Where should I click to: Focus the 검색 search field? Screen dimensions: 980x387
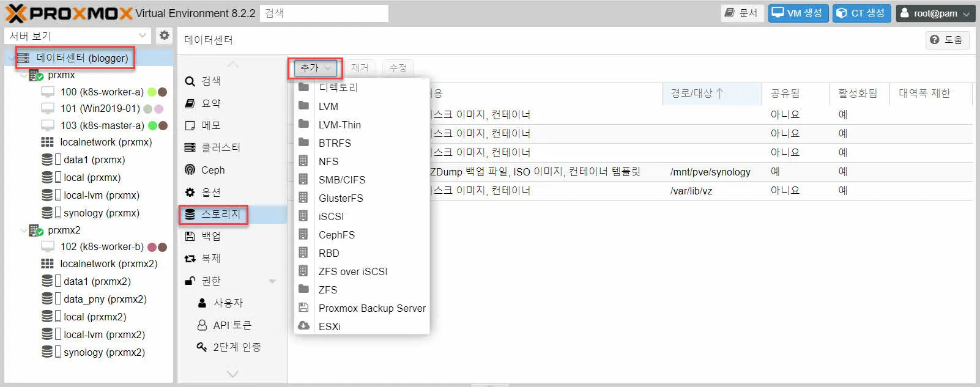(x=324, y=13)
